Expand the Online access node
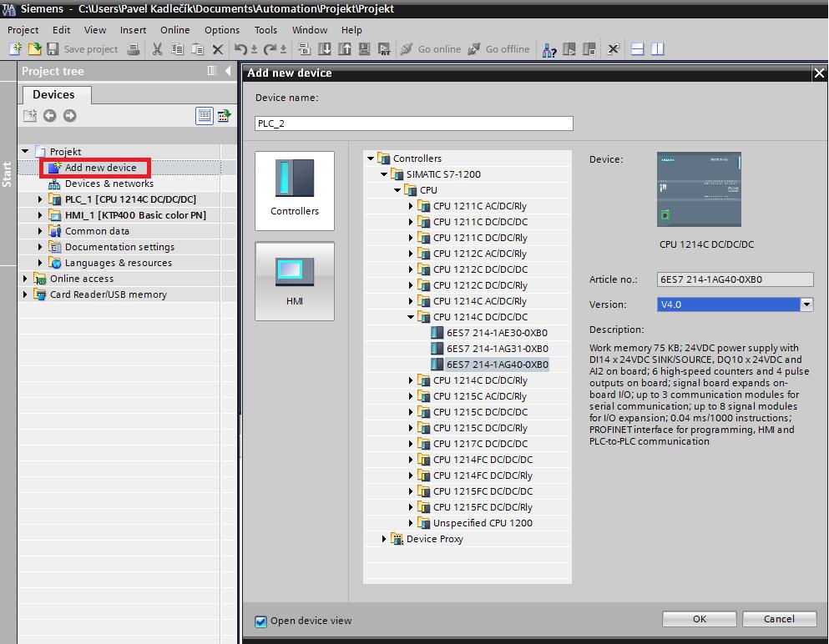Screen dimensions: 829x644 click(x=25, y=279)
